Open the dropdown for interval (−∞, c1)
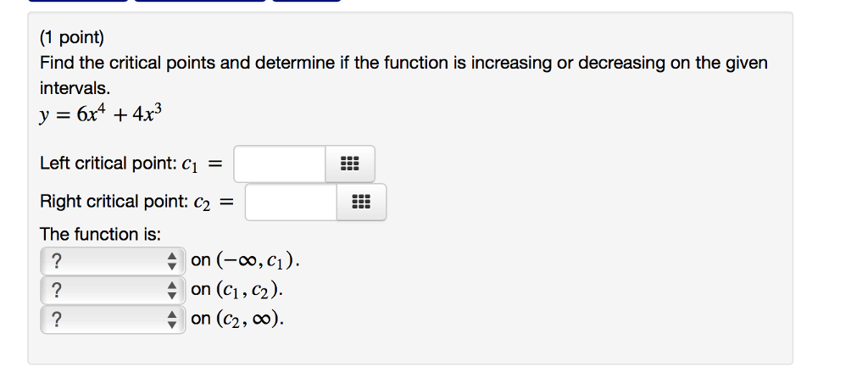 (x=113, y=261)
